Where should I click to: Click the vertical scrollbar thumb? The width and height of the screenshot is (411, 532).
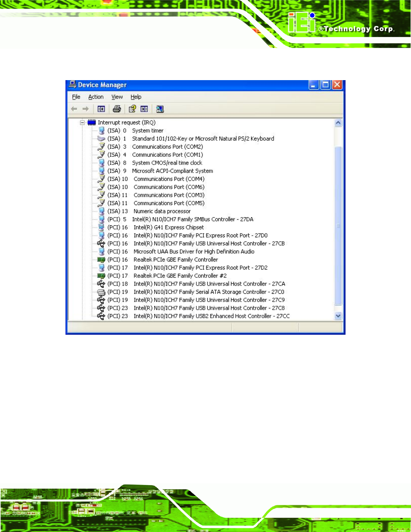click(338, 226)
